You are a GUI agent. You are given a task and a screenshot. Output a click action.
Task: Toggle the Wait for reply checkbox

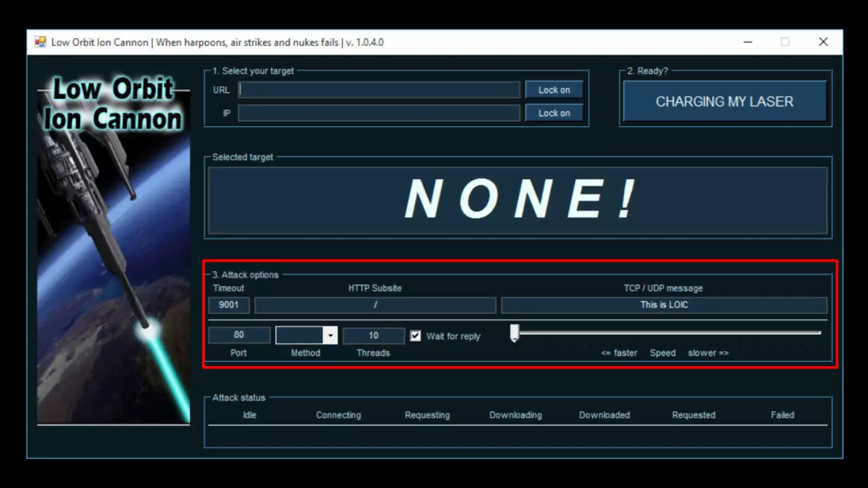416,335
